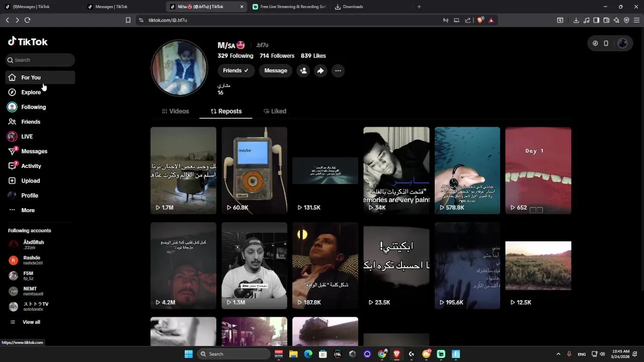
Task: Go back in browser history
Action: point(7,20)
